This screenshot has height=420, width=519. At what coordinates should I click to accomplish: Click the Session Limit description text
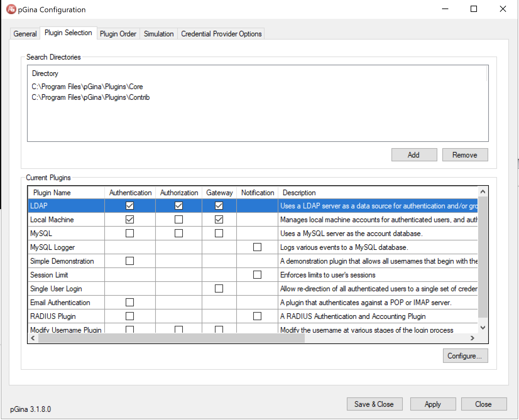328,275
